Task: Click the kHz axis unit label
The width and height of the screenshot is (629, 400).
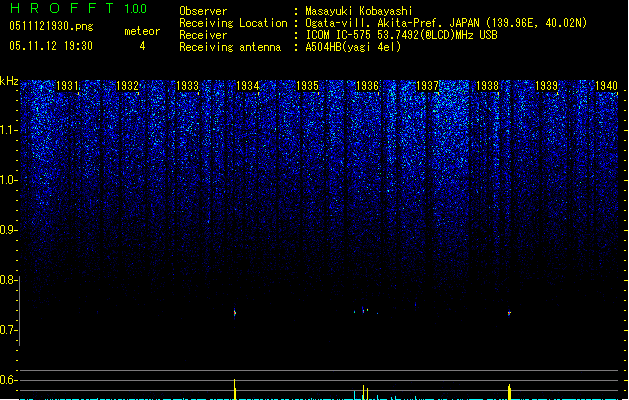Action: click(9, 81)
